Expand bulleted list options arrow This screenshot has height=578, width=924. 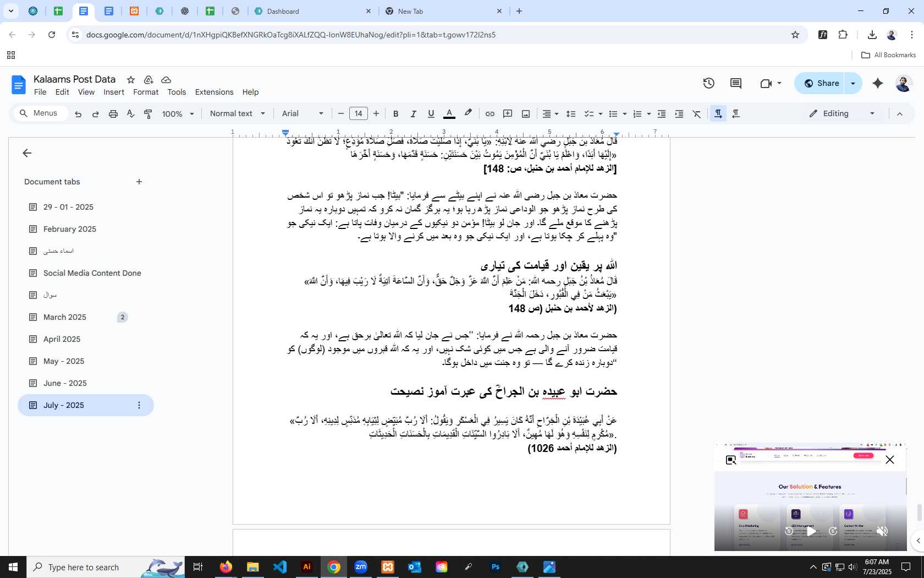coord(625,114)
